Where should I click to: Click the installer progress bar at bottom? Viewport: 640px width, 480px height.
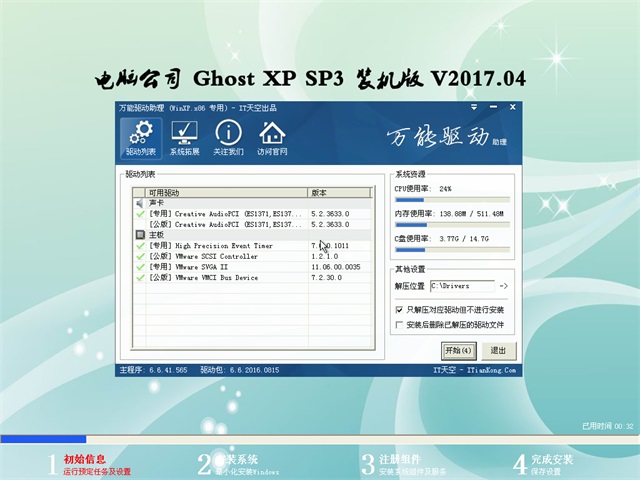pyautogui.click(x=320, y=439)
